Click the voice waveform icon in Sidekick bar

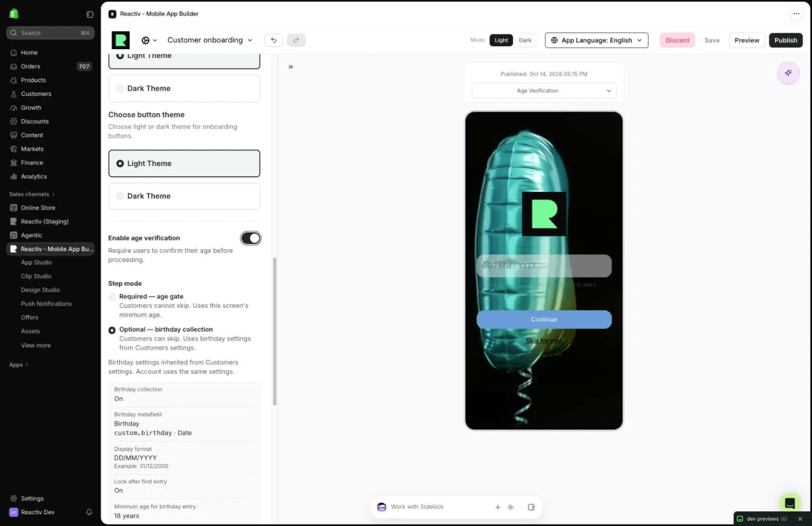[511, 507]
